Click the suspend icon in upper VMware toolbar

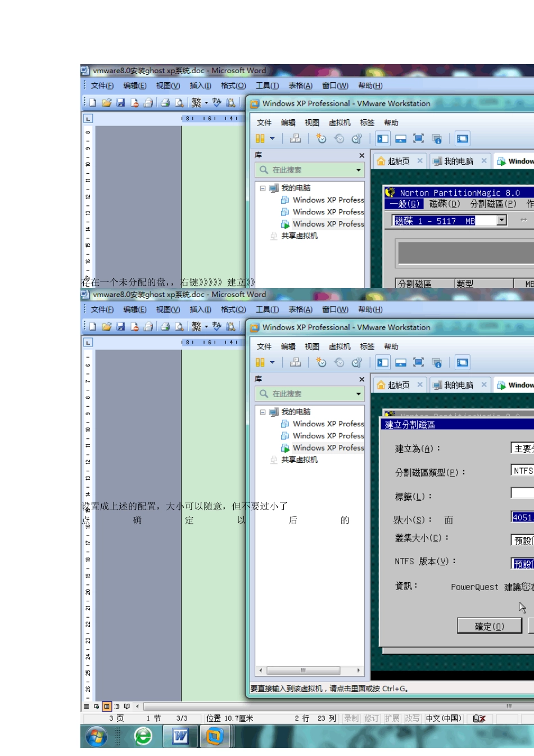(x=260, y=138)
